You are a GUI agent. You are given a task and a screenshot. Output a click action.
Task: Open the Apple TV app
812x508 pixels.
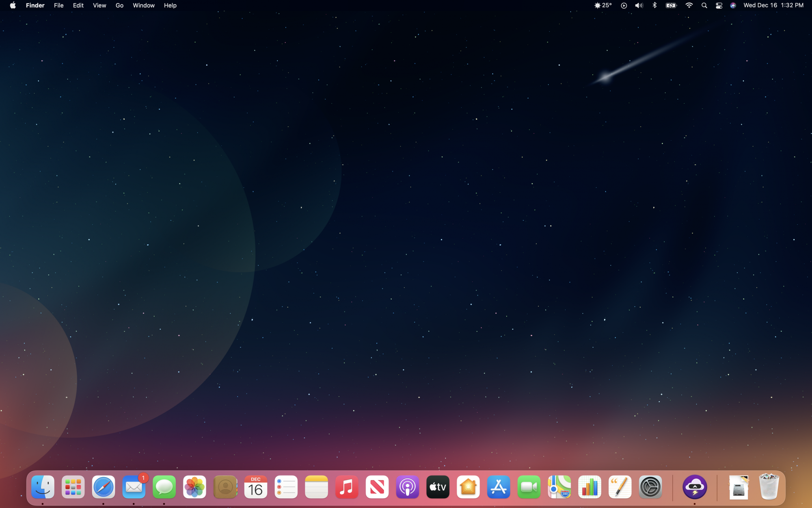point(438,487)
